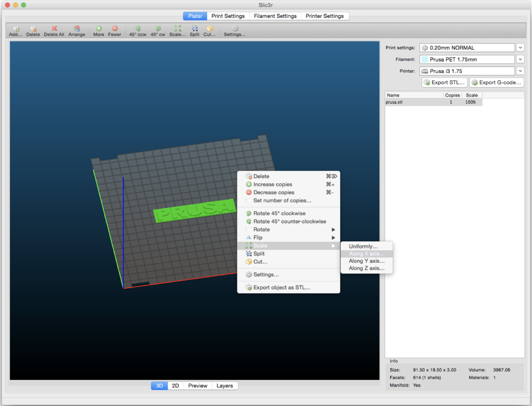
Task: Expand the Filament preset dropdown arrow
Action: click(x=520, y=60)
